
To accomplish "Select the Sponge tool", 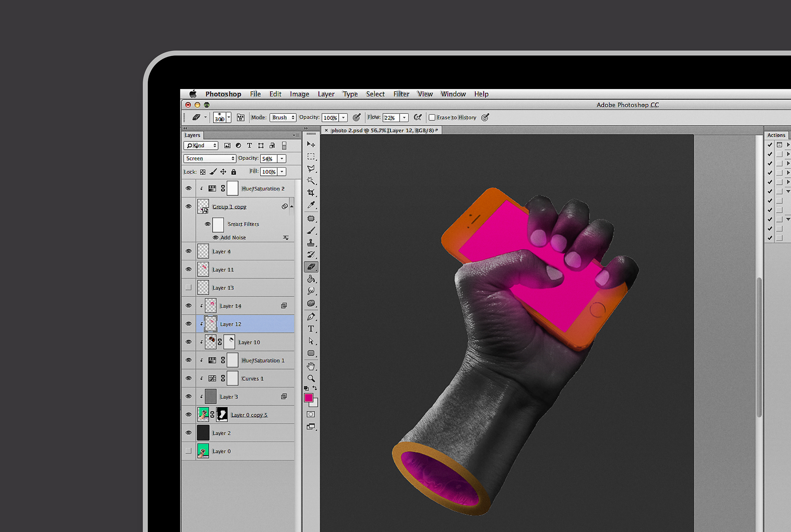I will (x=311, y=303).
